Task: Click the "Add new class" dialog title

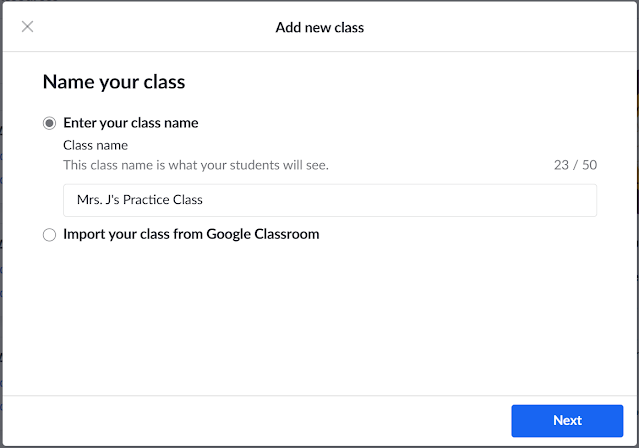Action: 319,27
